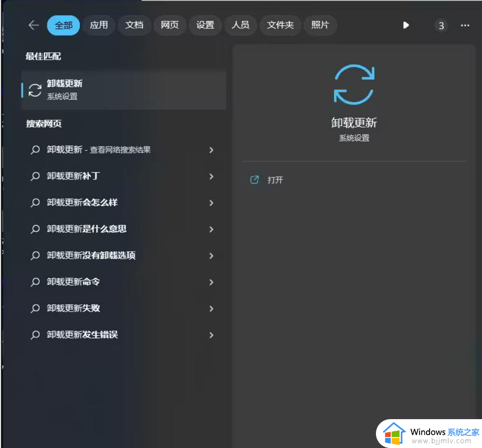This screenshot has height=448, width=482.
Task: Select the 卸载更新失败 web suggestion
Action: pos(124,308)
